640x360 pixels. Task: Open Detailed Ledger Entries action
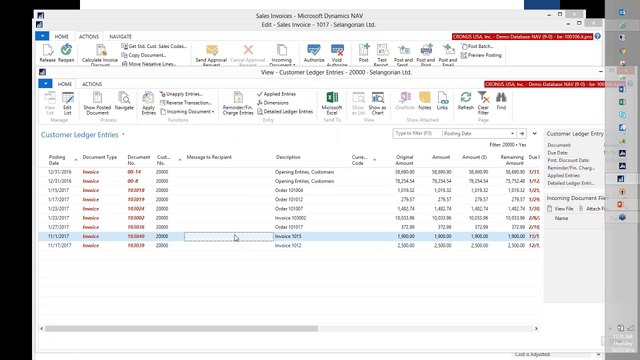[285, 111]
